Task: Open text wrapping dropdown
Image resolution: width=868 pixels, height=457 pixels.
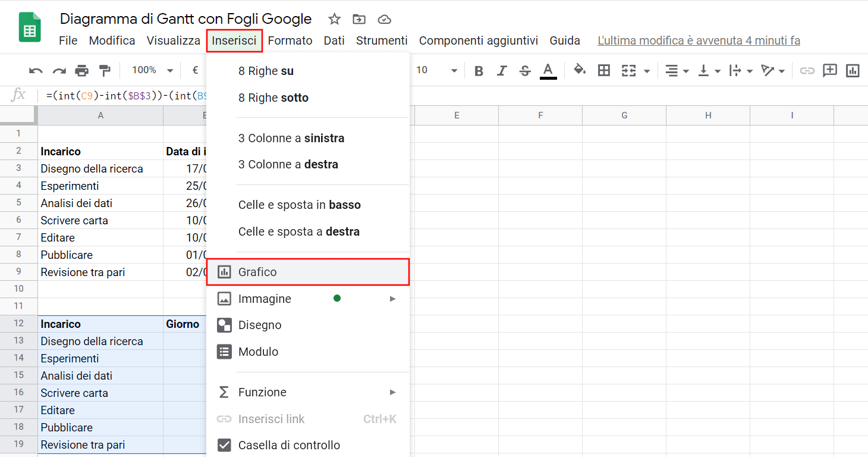Action: click(x=741, y=71)
